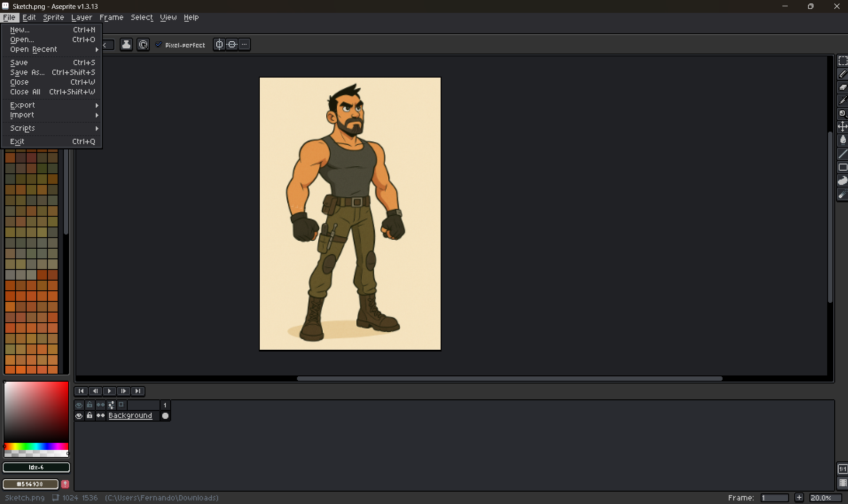848x504 pixels.
Task: Select the Blur tool
Action: 842,194
